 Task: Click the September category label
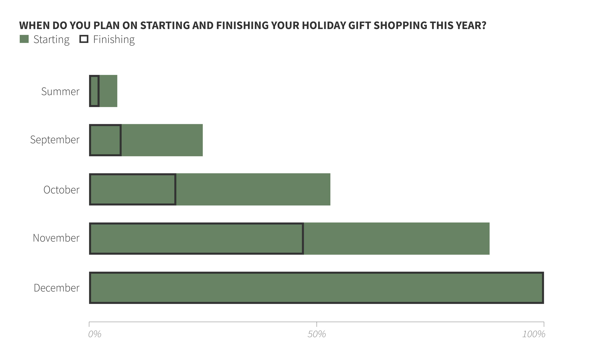(55, 140)
